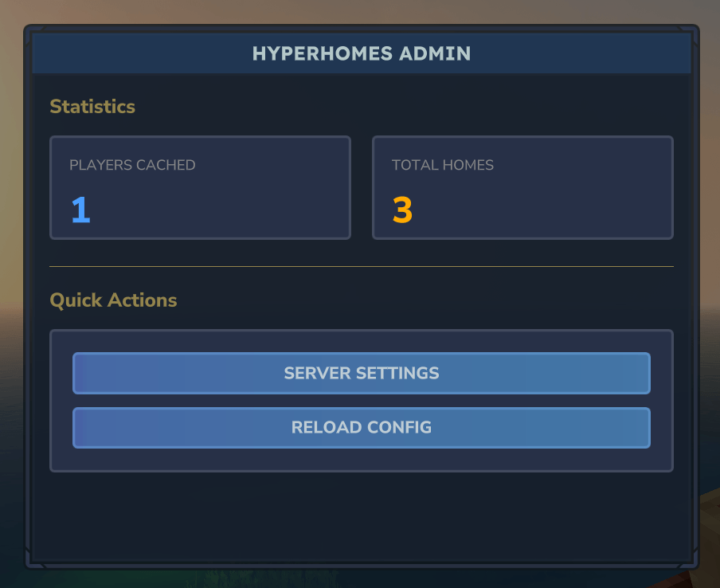Image resolution: width=720 pixels, height=588 pixels.
Task: Click the Total Homes label text
Action: tap(443, 165)
